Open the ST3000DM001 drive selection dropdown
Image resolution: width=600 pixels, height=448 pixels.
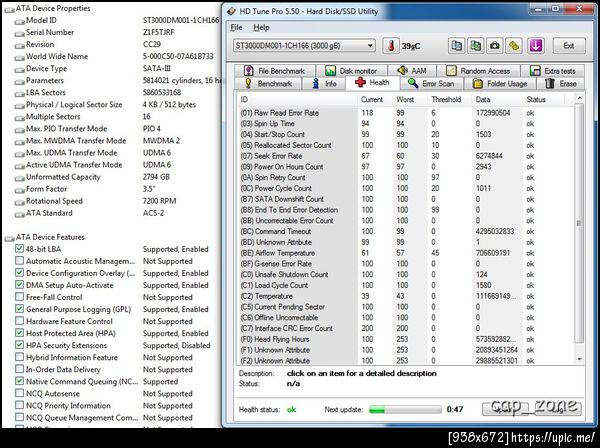point(304,46)
